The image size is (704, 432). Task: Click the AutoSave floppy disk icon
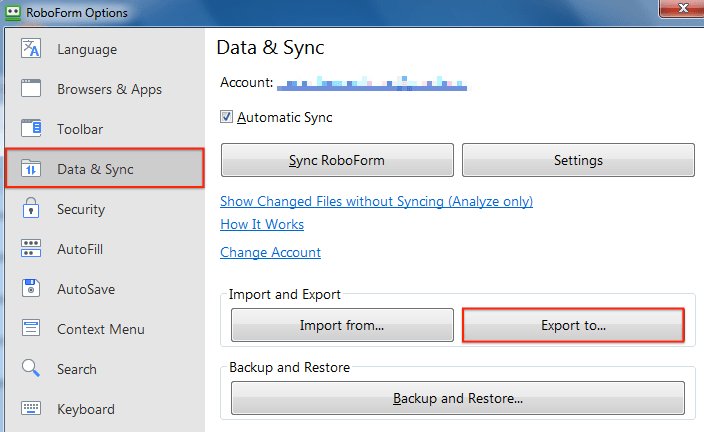pyautogui.click(x=31, y=288)
